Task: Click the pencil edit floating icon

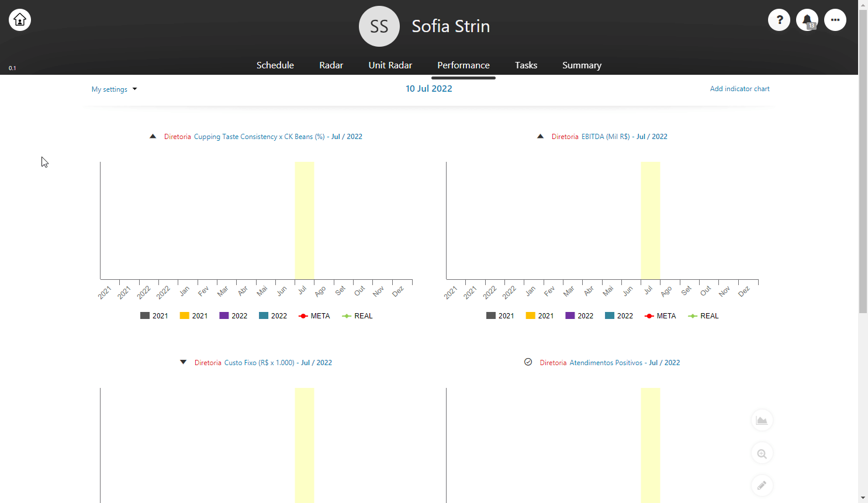Action: click(x=762, y=485)
